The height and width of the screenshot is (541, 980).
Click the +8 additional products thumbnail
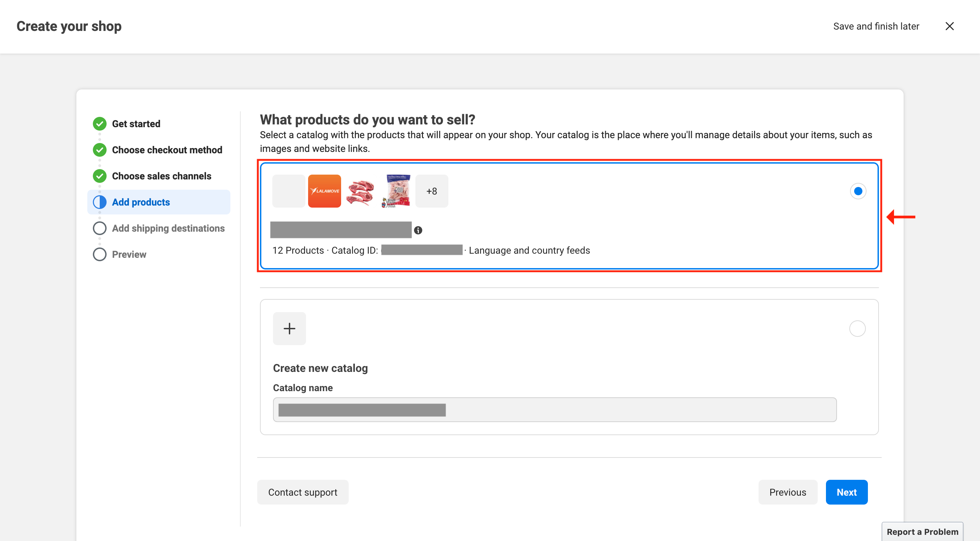(432, 191)
